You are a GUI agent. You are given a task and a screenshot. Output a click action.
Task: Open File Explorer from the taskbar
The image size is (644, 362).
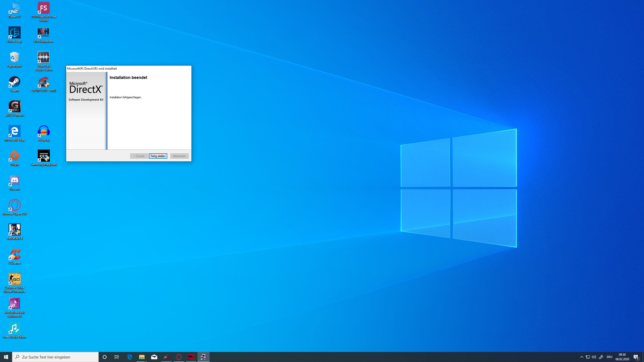(x=142, y=357)
